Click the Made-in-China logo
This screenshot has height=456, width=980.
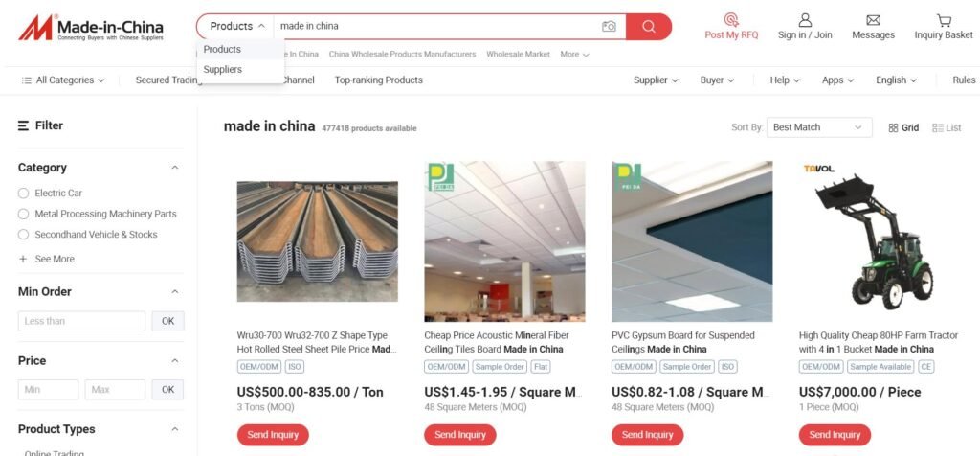click(x=91, y=28)
